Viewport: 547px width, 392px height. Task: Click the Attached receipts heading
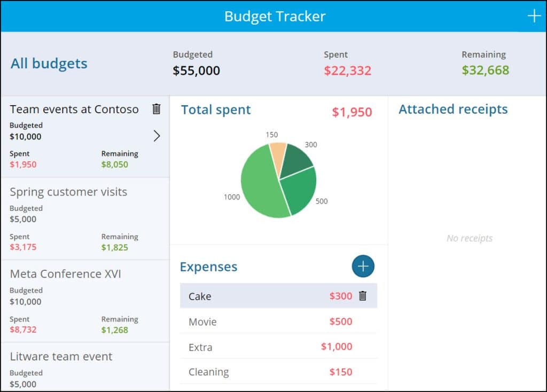click(x=453, y=109)
